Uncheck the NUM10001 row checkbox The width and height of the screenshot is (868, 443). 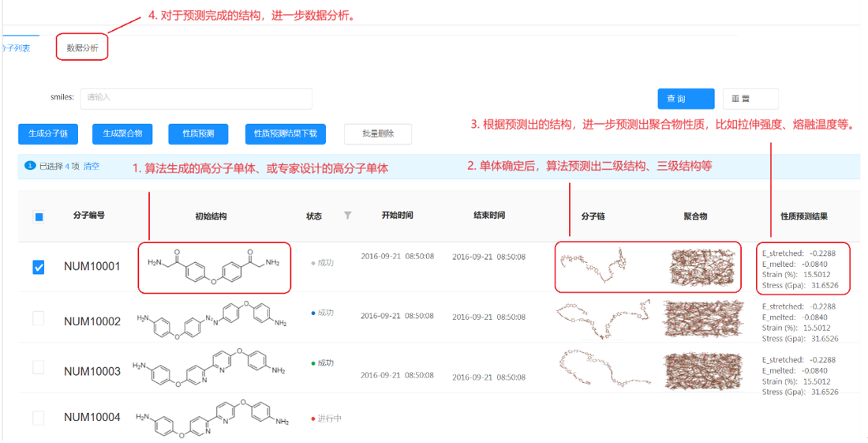[39, 268]
